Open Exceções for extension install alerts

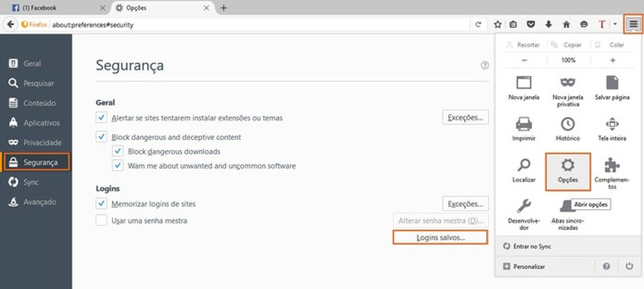click(465, 118)
